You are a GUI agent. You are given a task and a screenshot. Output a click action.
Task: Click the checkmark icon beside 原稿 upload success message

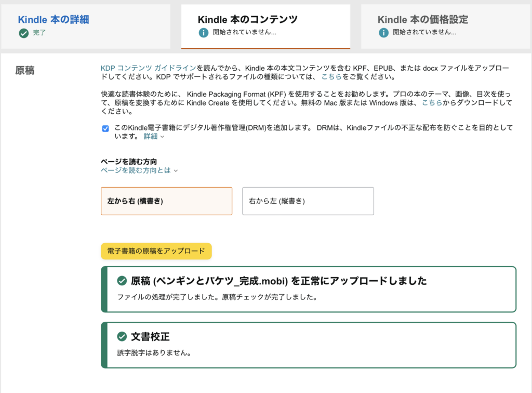click(x=122, y=281)
